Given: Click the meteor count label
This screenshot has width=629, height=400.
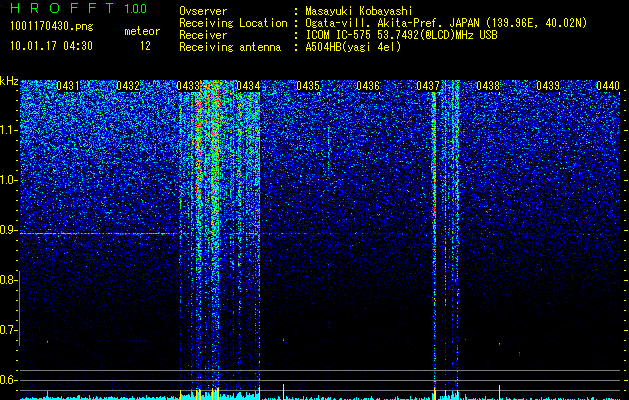Looking at the screenshot, I should [142, 31].
